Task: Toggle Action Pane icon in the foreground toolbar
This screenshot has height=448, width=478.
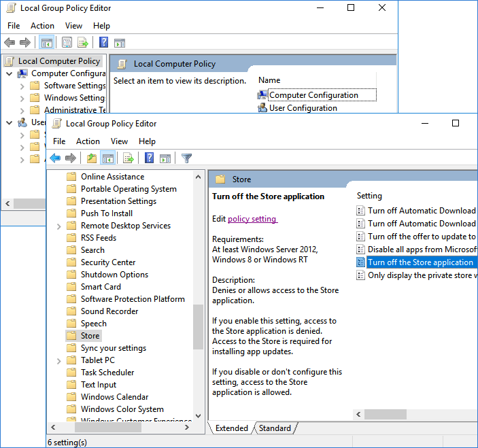Action: (165, 158)
